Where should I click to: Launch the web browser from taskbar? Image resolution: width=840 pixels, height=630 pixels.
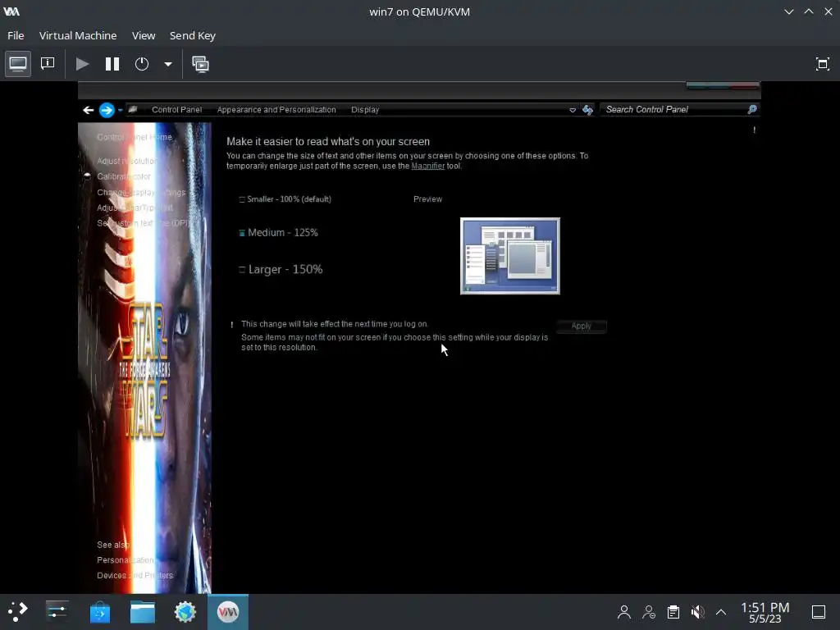pos(185,612)
